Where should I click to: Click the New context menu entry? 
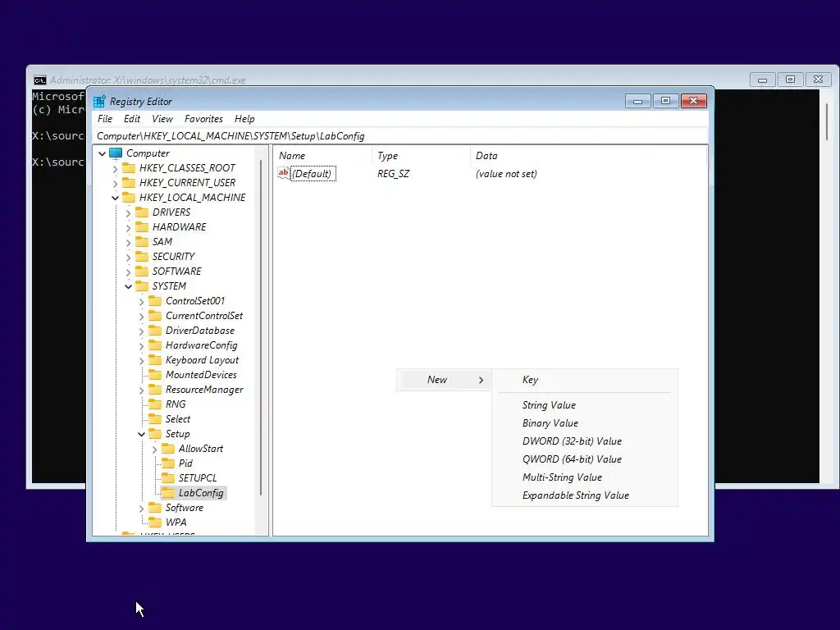point(444,380)
